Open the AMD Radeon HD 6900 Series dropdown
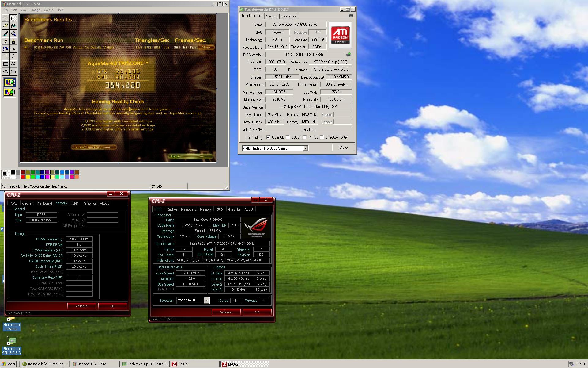Image resolution: width=588 pixels, height=368 pixels. click(275, 148)
